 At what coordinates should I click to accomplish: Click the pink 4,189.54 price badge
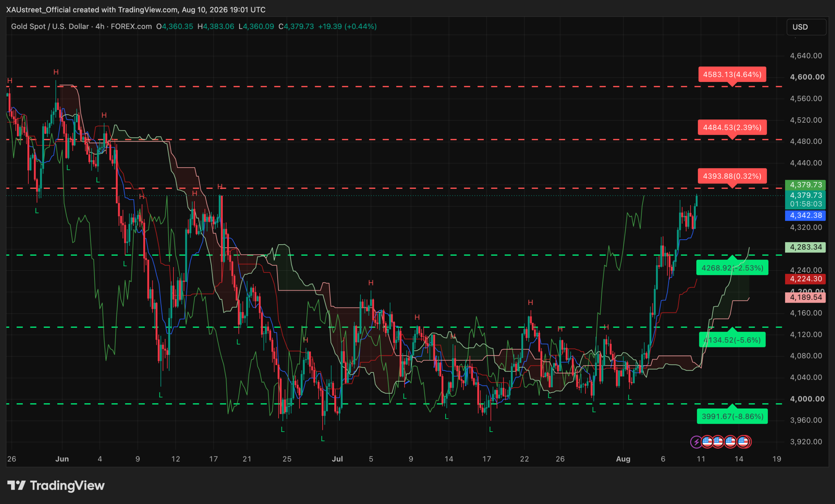(x=806, y=298)
